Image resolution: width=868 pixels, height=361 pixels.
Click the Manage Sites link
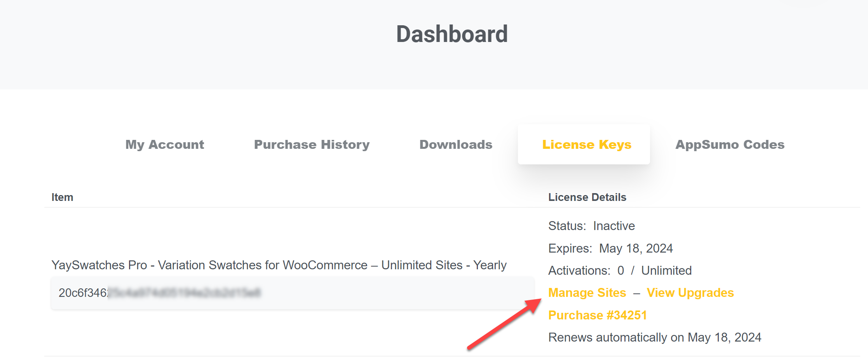click(587, 293)
